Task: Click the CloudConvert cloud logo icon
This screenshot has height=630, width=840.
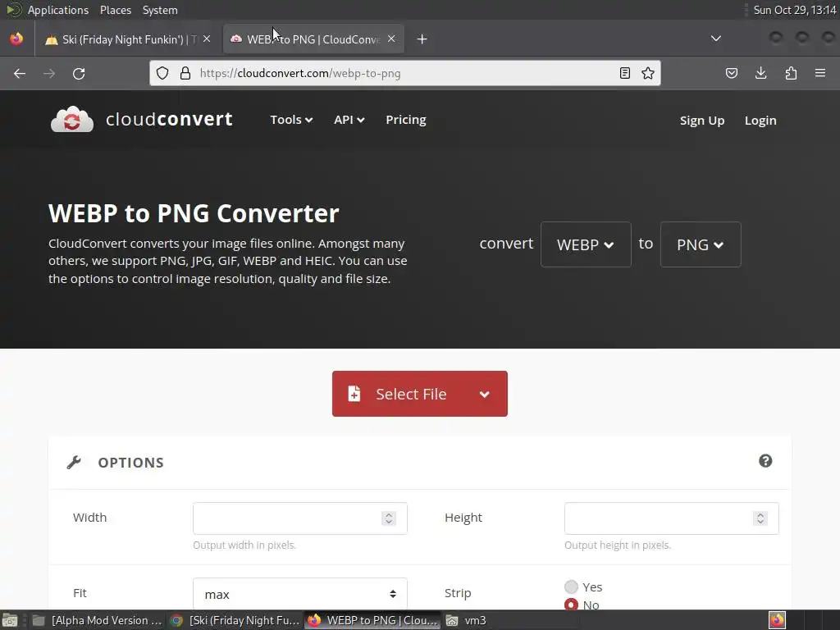Action: pyautogui.click(x=72, y=119)
